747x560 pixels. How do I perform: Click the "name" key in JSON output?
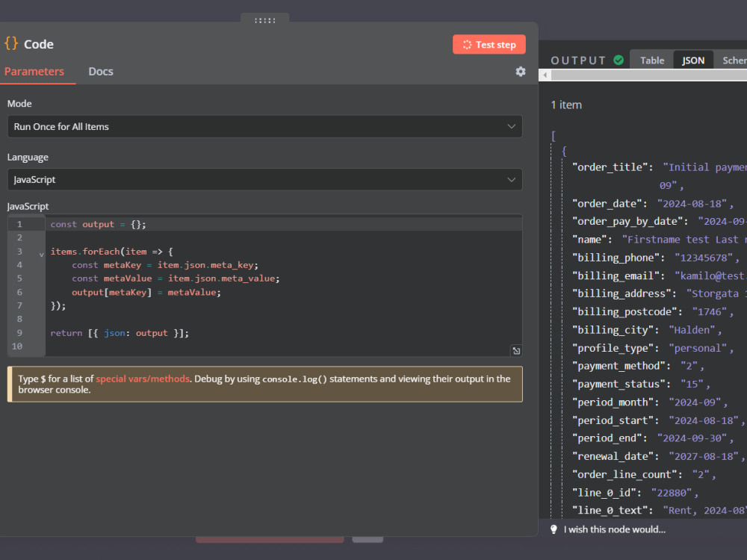(x=592, y=240)
